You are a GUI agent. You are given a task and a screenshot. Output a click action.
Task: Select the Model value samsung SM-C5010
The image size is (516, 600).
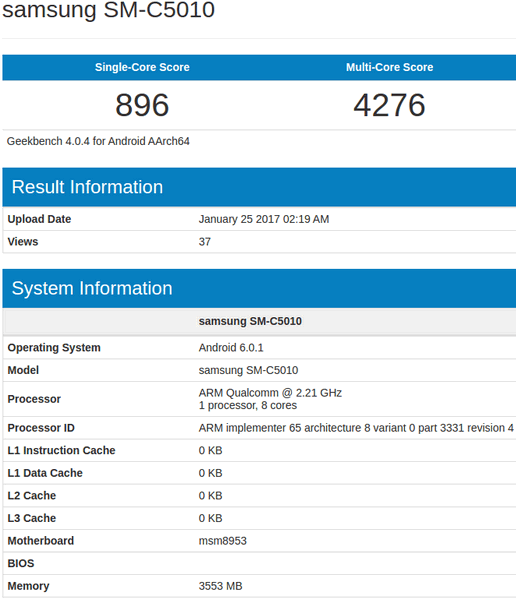248,370
